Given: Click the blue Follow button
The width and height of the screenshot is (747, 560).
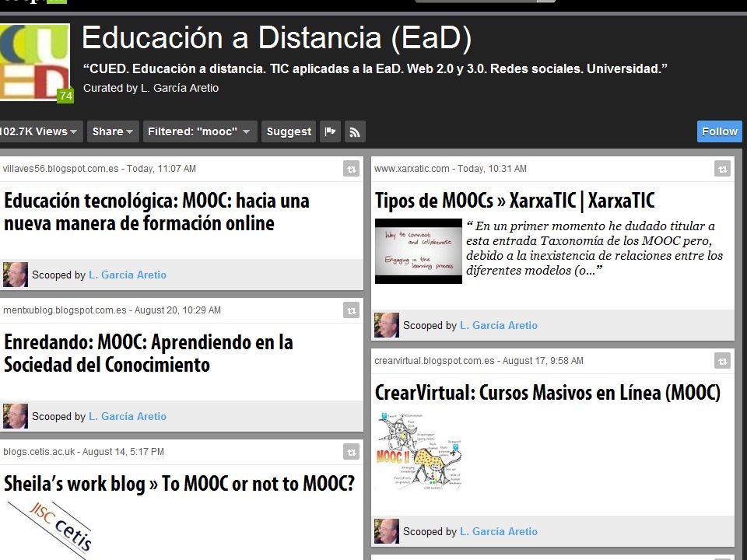Looking at the screenshot, I should (719, 131).
